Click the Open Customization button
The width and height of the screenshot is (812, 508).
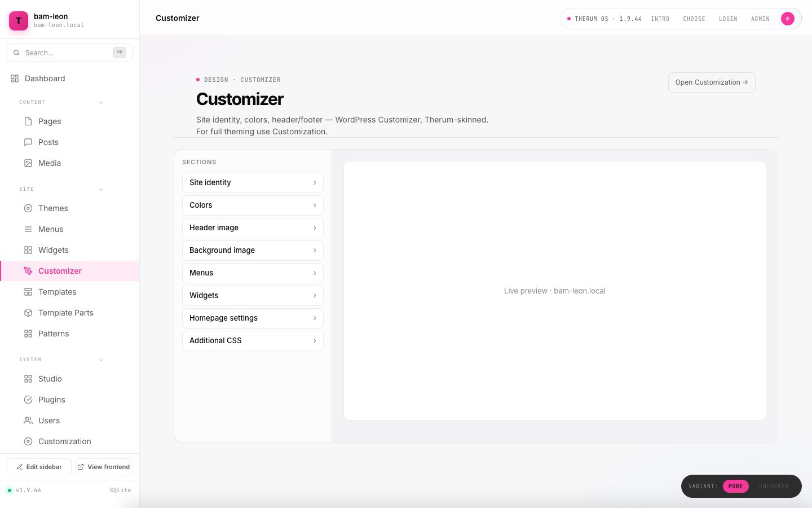click(712, 82)
